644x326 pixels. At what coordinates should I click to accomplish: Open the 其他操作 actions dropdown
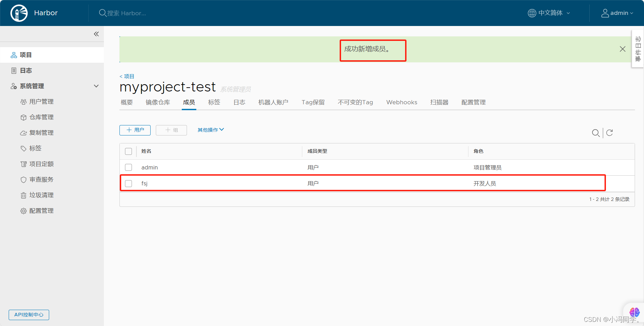(x=211, y=130)
